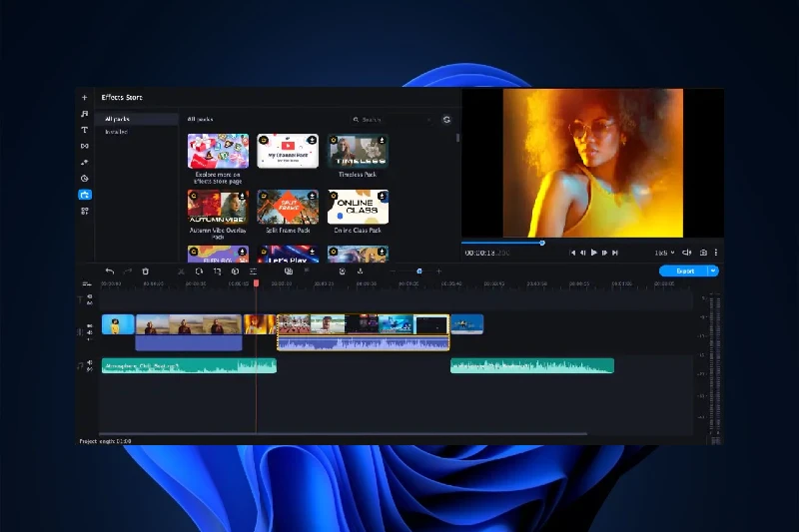Click the Record voiceover microphone icon
The width and height of the screenshot is (799, 532).
360,271
